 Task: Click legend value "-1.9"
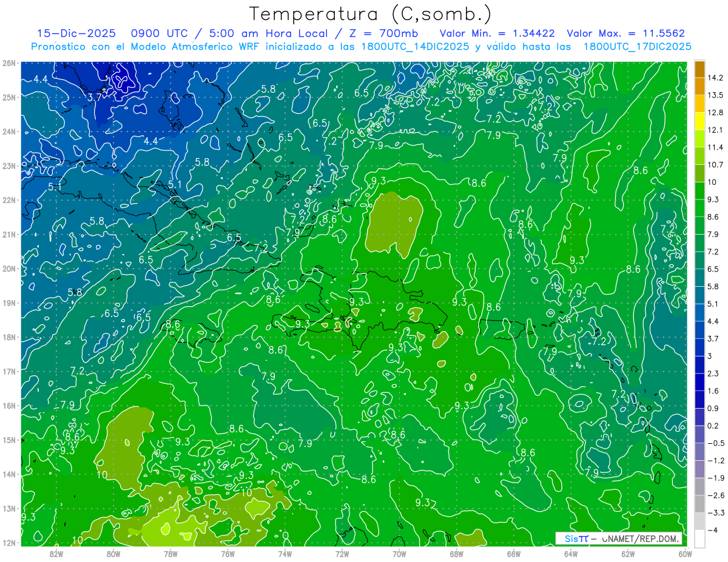(716, 478)
